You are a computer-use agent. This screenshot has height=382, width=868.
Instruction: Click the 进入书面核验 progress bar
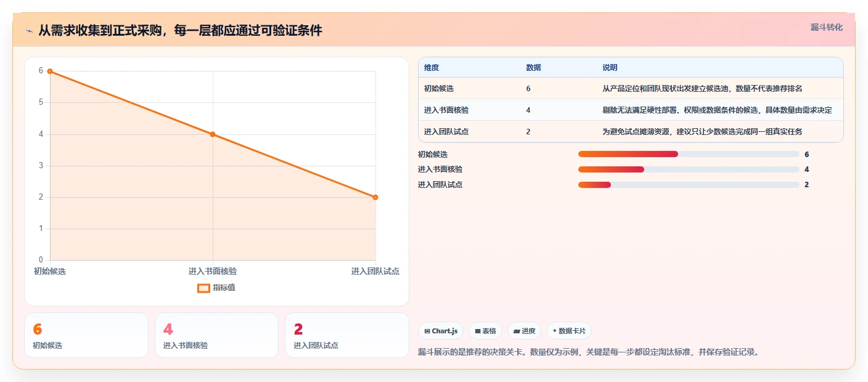point(689,169)
